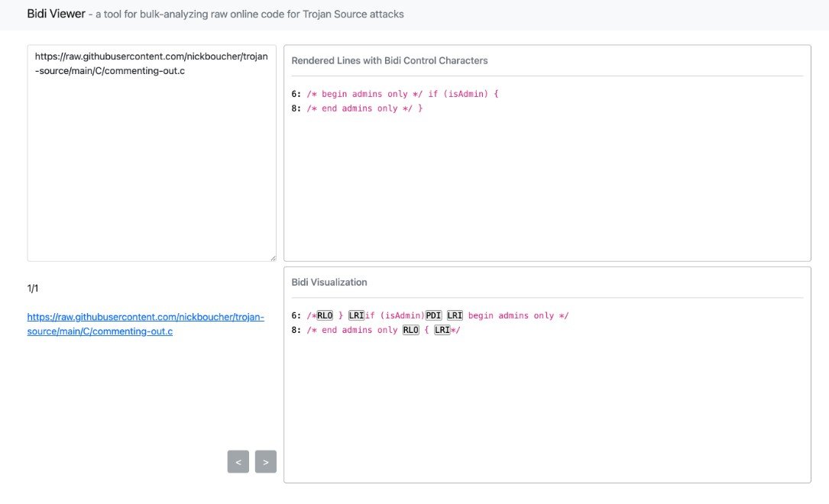Click the second LRI badge on line 6
Image resolution: width=829 pixels, height=504 pixels.
pyautogui.click(x=454, y=315)
